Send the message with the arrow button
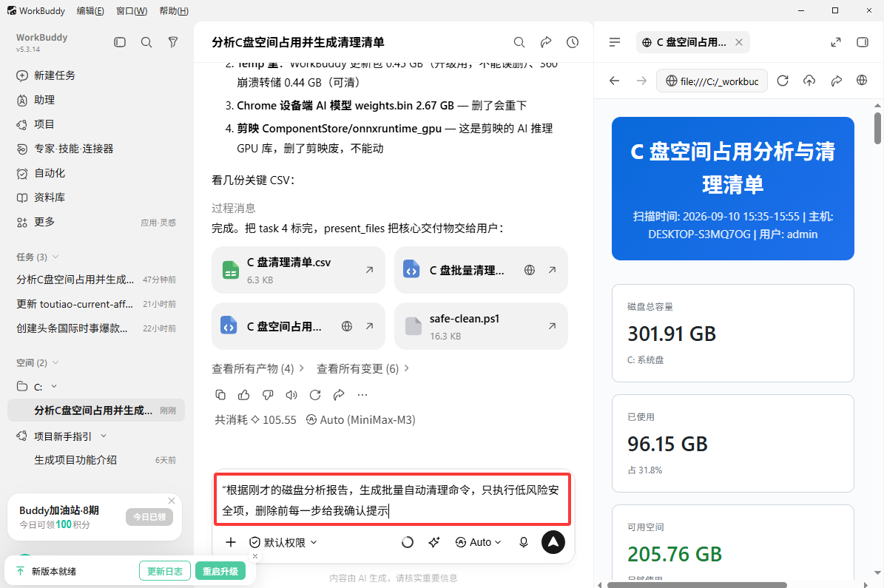Image resolution: width=884 pixels, height=588 pixels. tap(553, 542)
